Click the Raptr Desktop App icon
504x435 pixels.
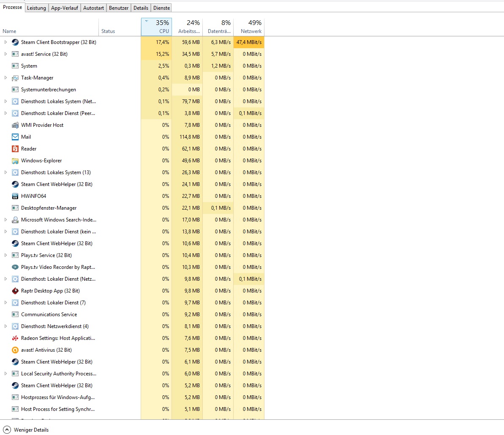tap(15, 291)
